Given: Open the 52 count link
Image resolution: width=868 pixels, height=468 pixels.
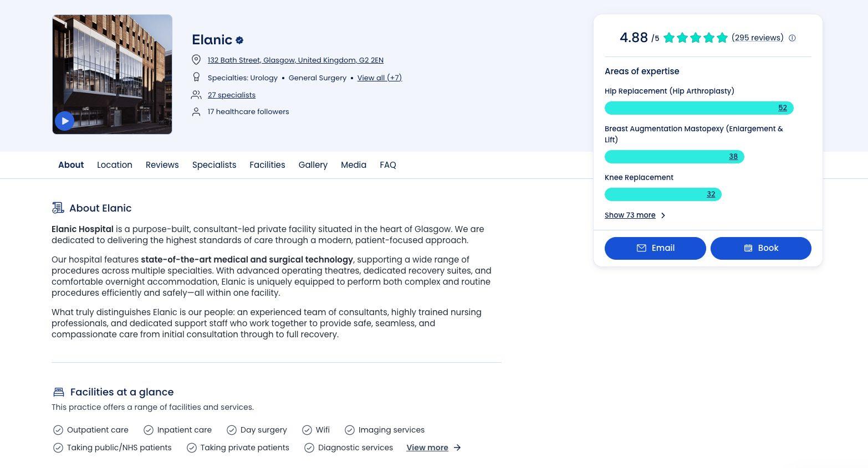Looking at the screenshot, I should [x=783, y=108].
